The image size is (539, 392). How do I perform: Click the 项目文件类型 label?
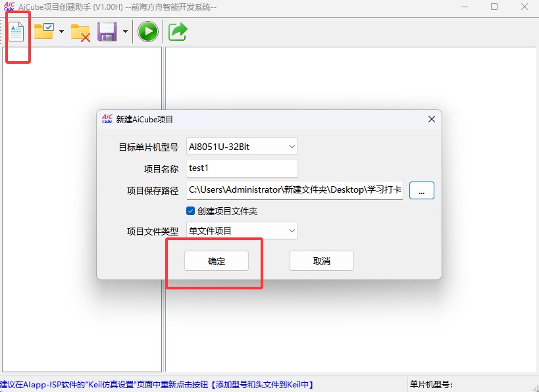pos(153,232)
